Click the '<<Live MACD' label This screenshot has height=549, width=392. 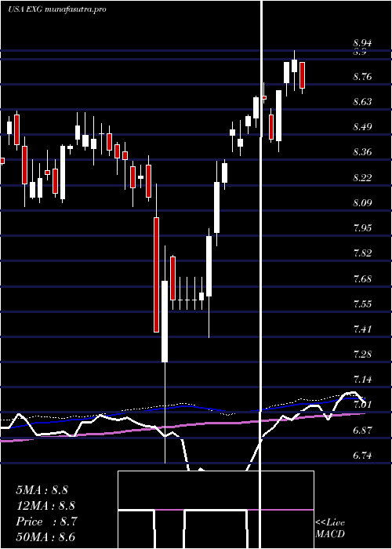[x=330, y=528]
